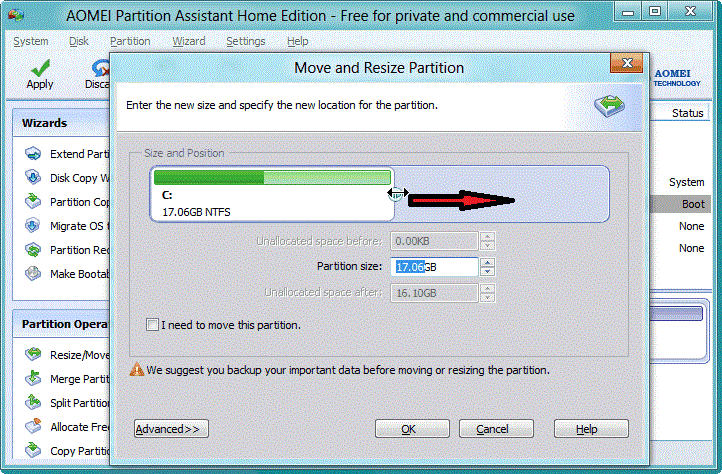Screen dimensions: 722x474
Task: Select the Merge Partitions operation icon
Action: 33,379
